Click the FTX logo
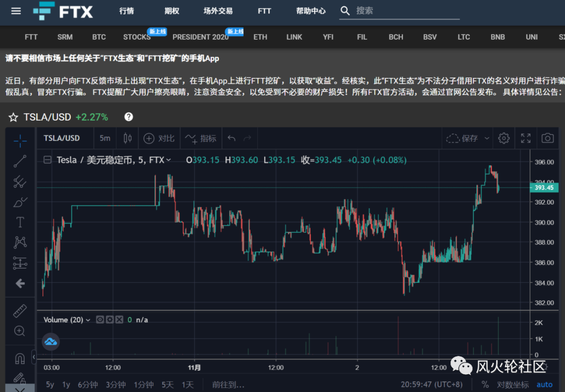This screenshot has width=565, height=392. tap(63, 11)
